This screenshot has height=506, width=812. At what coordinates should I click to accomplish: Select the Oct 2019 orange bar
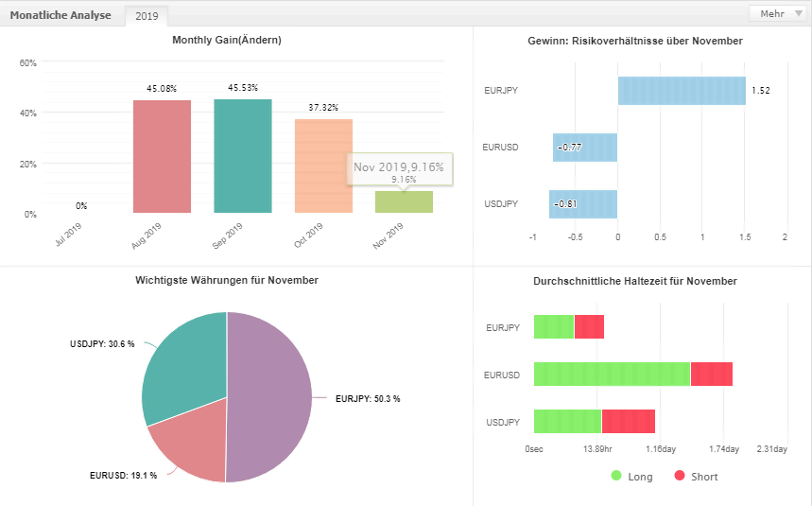[323, 166]
